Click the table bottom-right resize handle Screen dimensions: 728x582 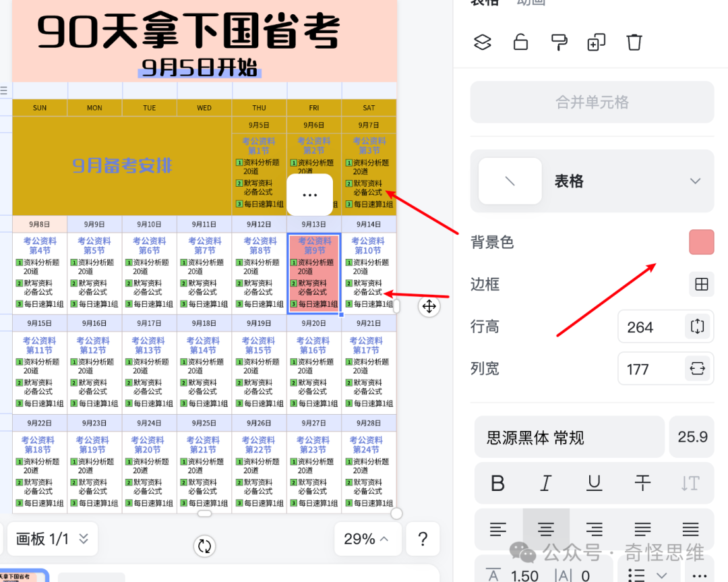tap(396, 513)
